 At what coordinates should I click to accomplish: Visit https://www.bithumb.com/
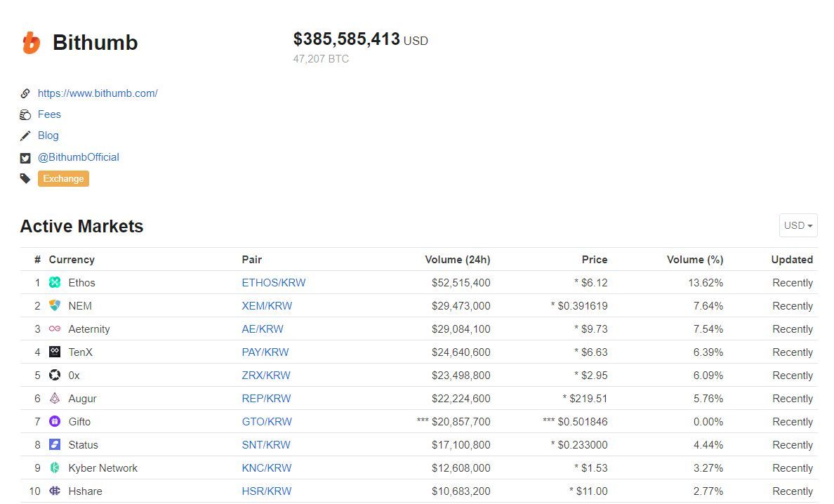[x=98, y=93]
